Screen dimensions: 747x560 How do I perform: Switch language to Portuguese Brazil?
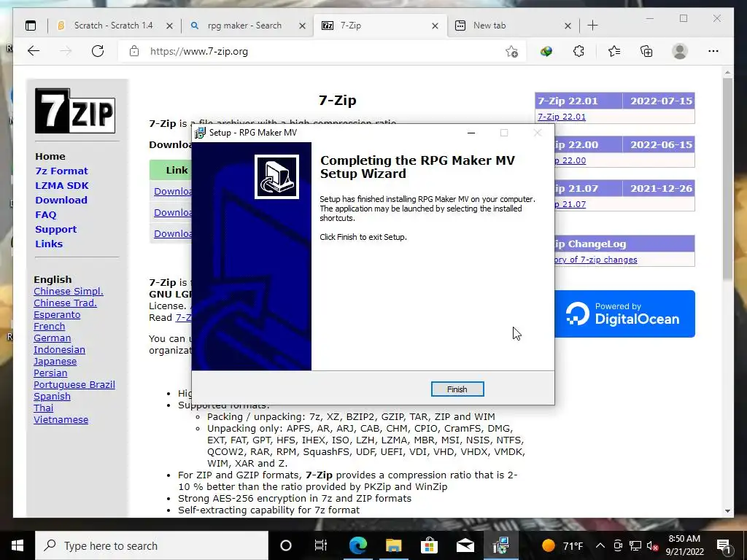click(x=74, y=385)
